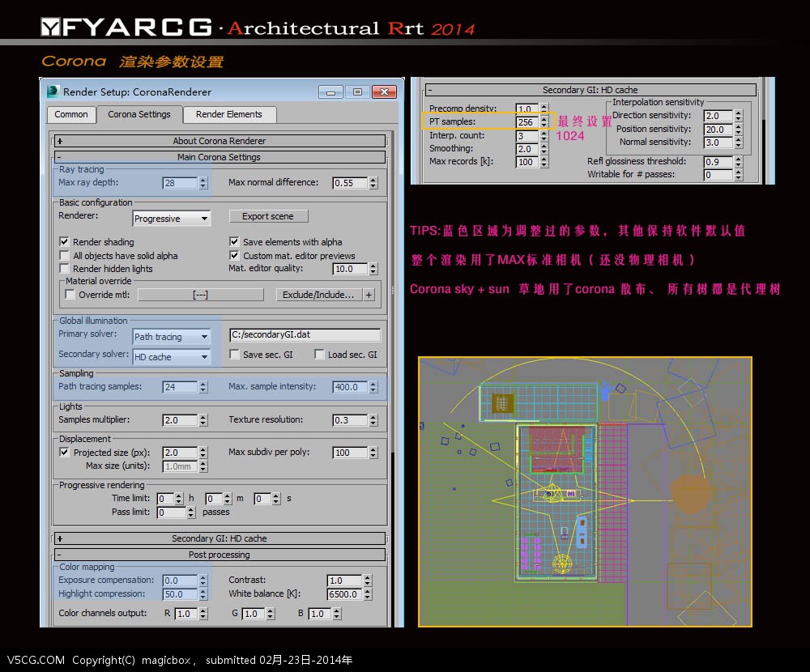Click the Mat. editor quality field

click(350, 269)
